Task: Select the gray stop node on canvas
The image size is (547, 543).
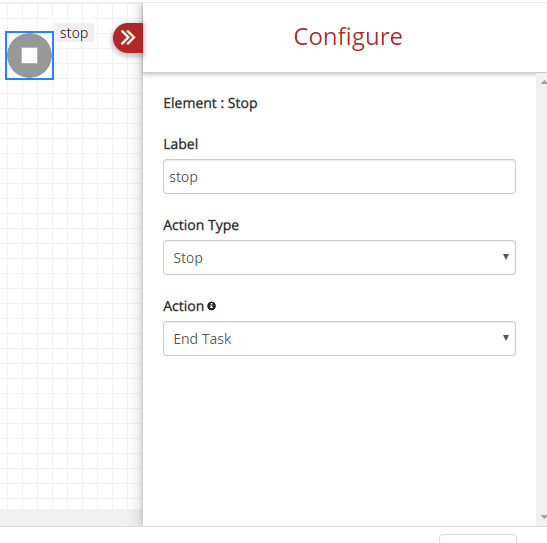Action: click(29, 55)
